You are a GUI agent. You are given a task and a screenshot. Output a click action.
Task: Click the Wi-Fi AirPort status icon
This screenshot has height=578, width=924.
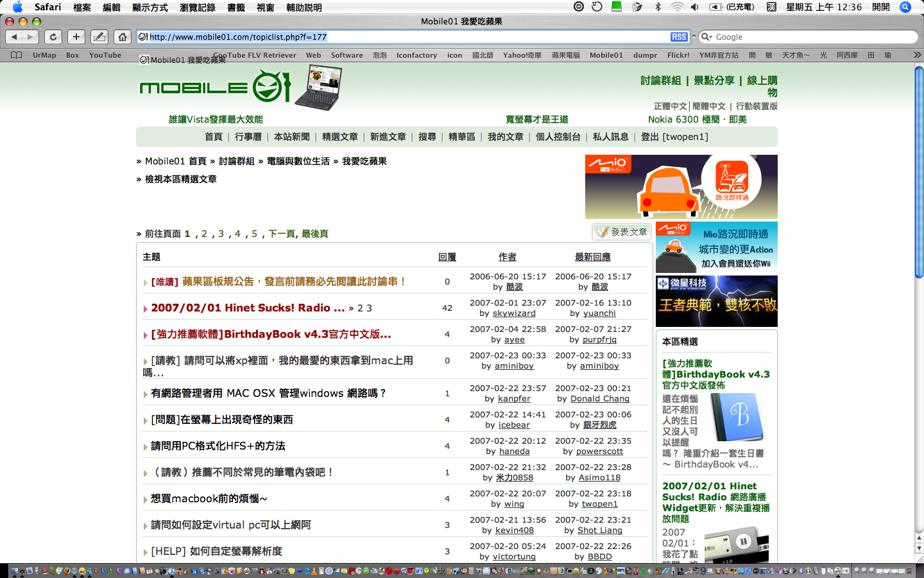point(677,7)
